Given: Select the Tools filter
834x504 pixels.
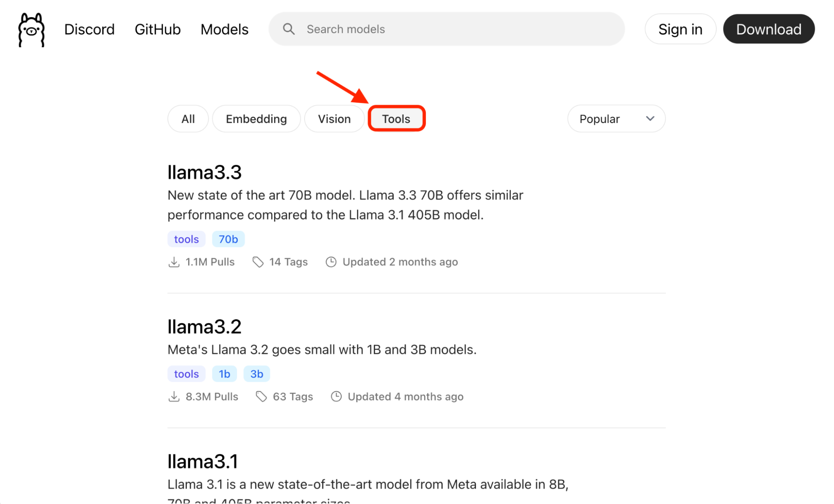Looking at the screenshot, I should (396, 118).
